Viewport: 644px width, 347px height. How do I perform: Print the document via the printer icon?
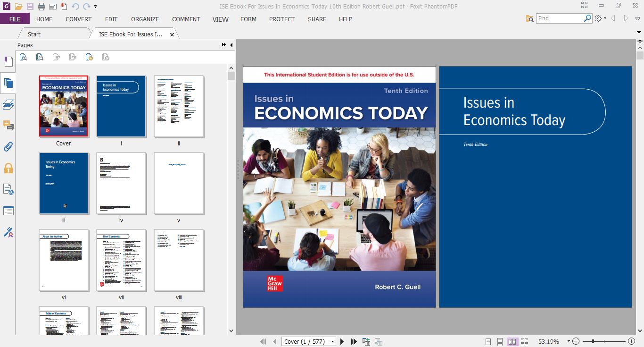point(41,7)
